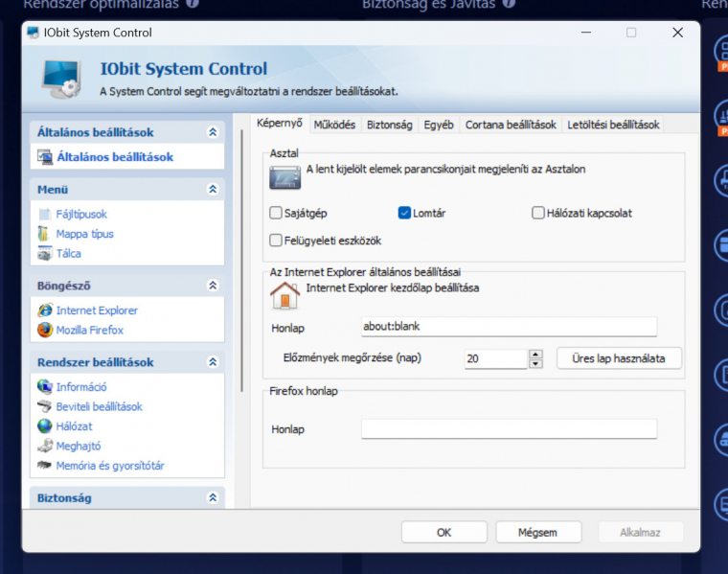
Task: Enable the Sajátgép checkbox
Action: click(x=276, y=213)
